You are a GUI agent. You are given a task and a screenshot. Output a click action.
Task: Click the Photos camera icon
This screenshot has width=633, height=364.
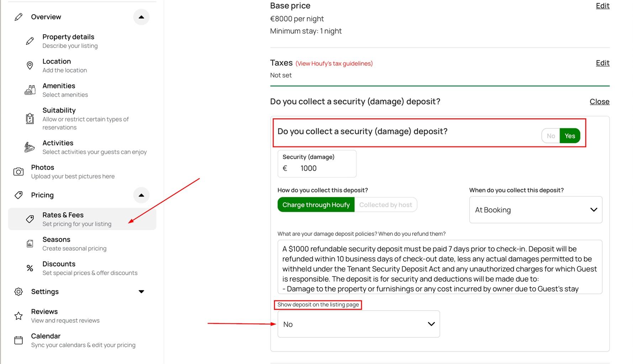coord(19,172)
